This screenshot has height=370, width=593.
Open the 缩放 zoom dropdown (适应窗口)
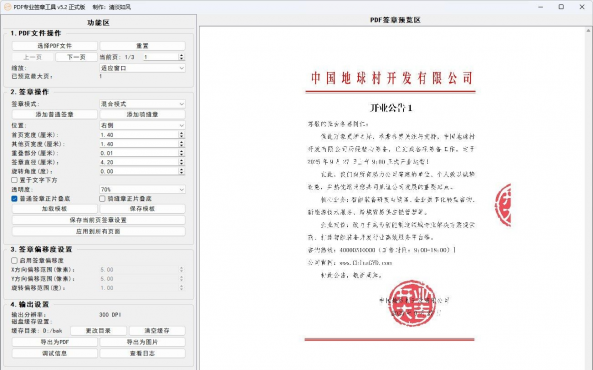coord(142,68)
